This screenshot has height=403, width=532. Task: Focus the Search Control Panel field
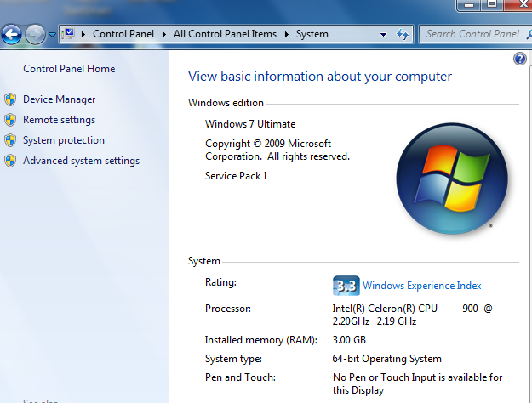(x=472, y=34)
